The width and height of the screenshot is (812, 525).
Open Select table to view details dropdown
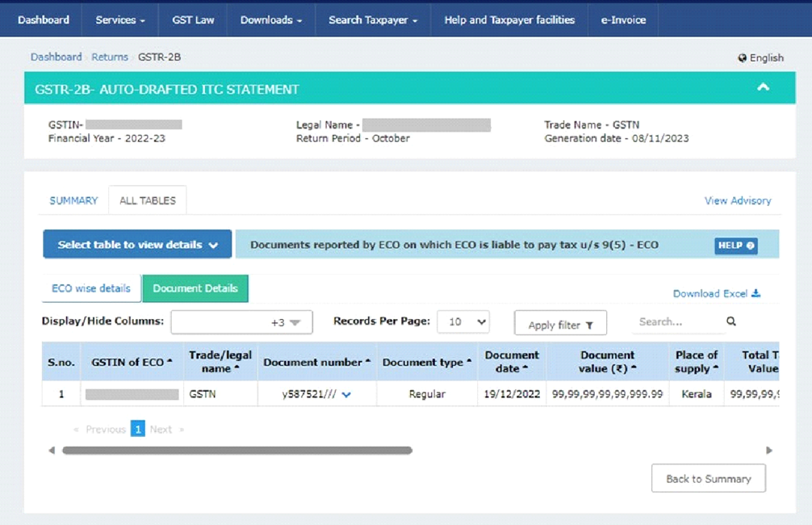(137, 245)
